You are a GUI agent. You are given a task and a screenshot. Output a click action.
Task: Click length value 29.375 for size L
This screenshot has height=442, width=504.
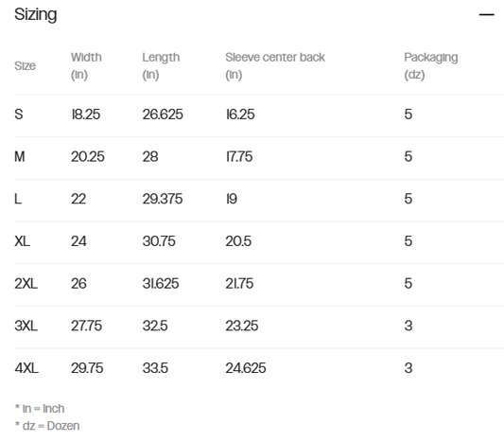(163, 199)
